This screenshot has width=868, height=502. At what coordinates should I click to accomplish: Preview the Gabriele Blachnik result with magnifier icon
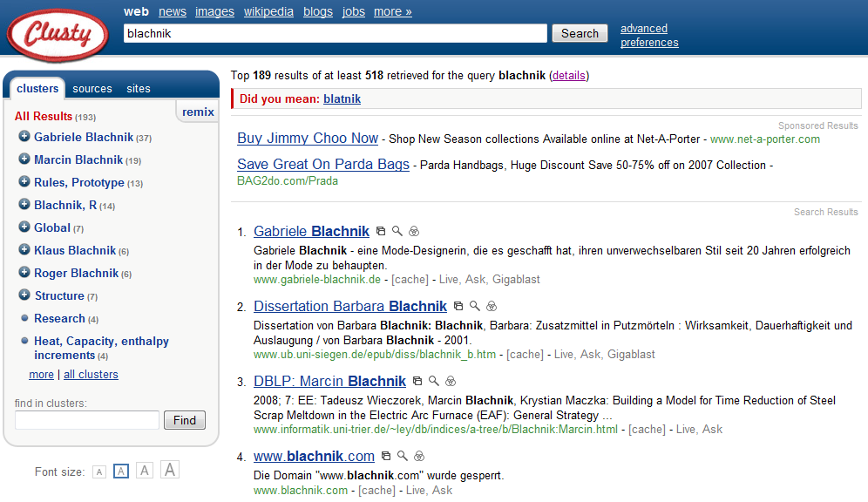coord(397,231)
